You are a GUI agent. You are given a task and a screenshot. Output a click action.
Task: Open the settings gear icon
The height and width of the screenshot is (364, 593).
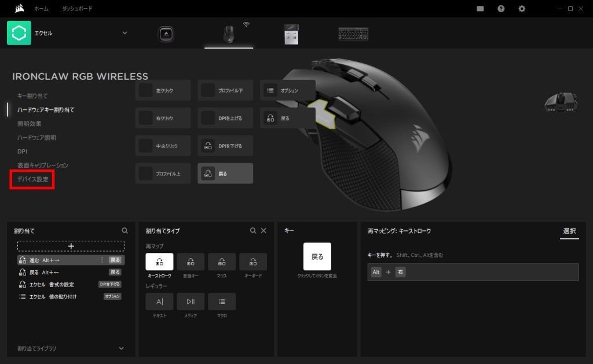[522, 9]
